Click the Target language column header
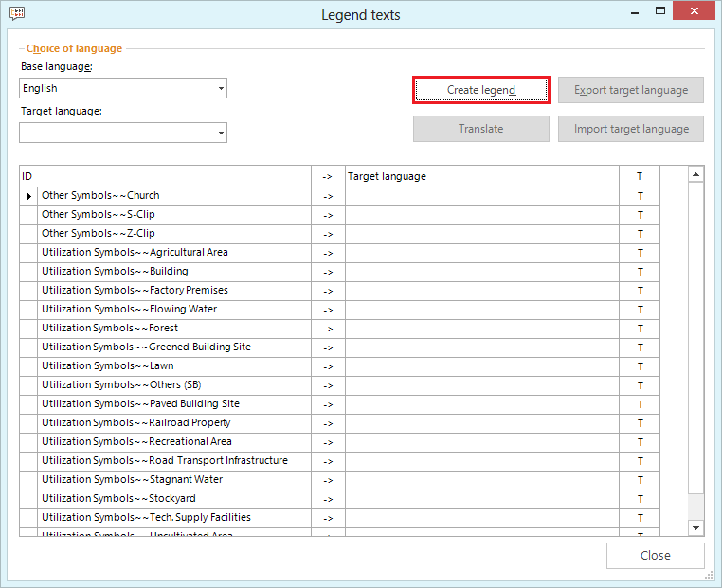The height and width of the screenshot is (588, 722). point(481,176)
